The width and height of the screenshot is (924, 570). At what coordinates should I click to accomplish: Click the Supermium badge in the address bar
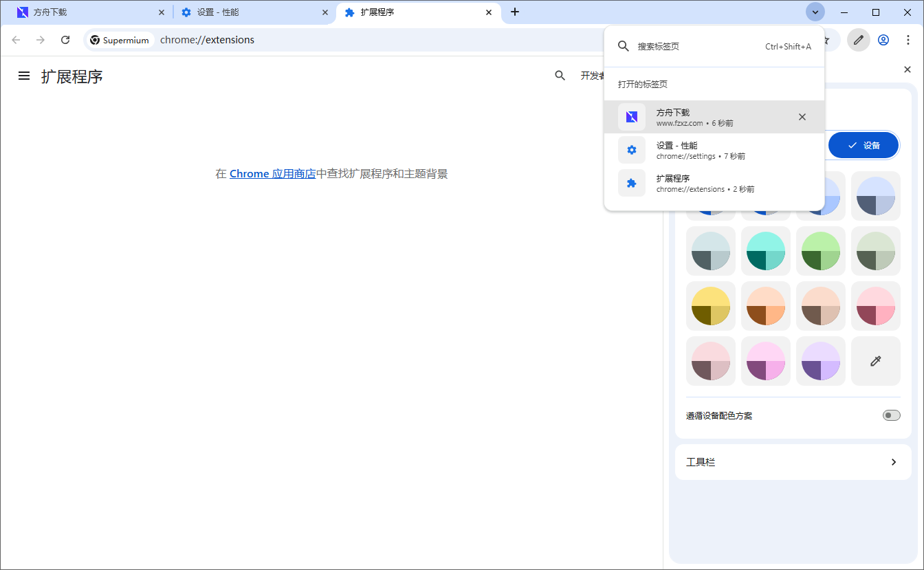click(x=120, y=40)
